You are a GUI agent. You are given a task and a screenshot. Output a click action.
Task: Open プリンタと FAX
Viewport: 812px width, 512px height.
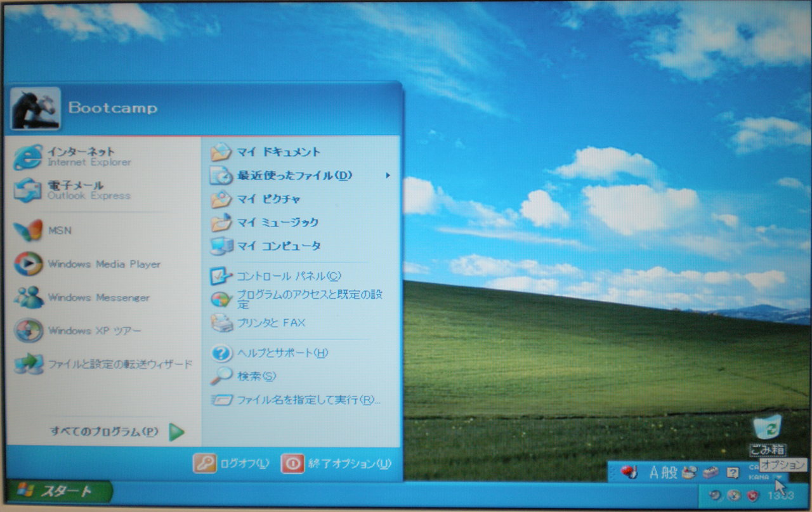coord(301,323)
